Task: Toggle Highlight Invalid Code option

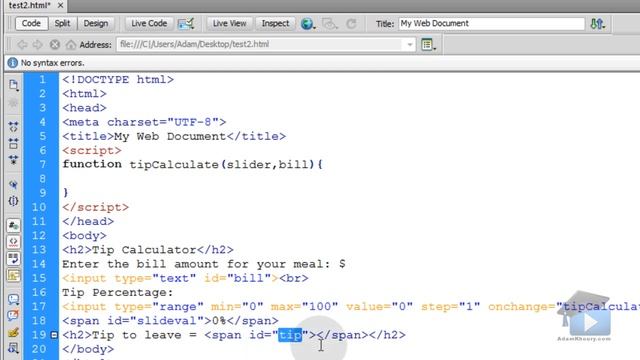Action: 13,242
